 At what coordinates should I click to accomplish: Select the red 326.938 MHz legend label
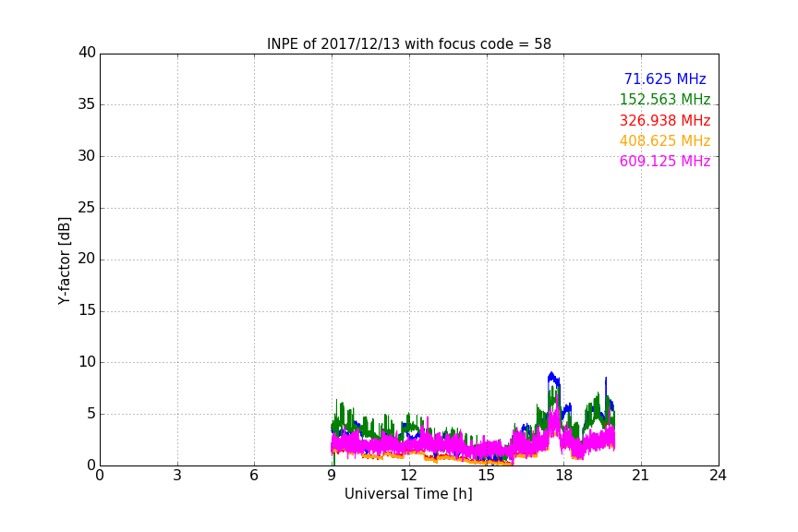pos(665,120)
